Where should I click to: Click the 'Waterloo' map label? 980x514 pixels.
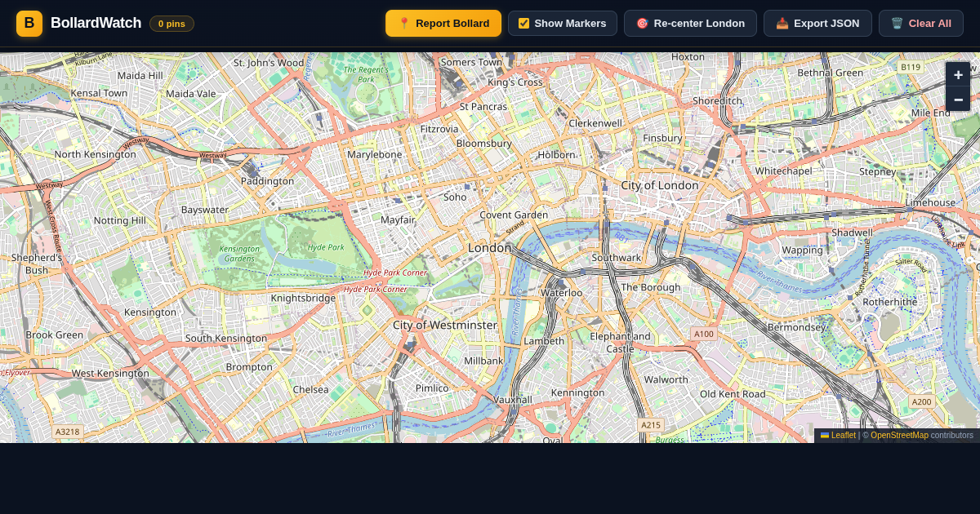(562, 292)
